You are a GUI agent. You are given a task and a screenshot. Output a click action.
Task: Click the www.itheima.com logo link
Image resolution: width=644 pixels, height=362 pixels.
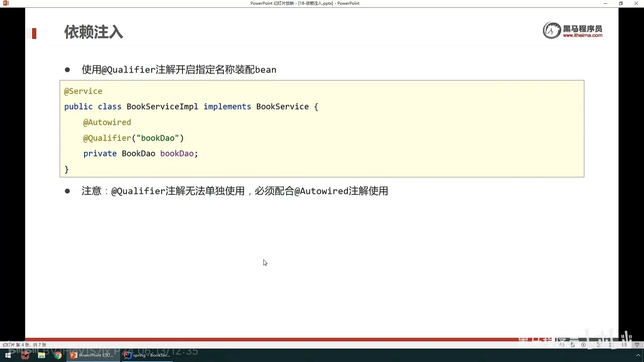click(582, 35)
